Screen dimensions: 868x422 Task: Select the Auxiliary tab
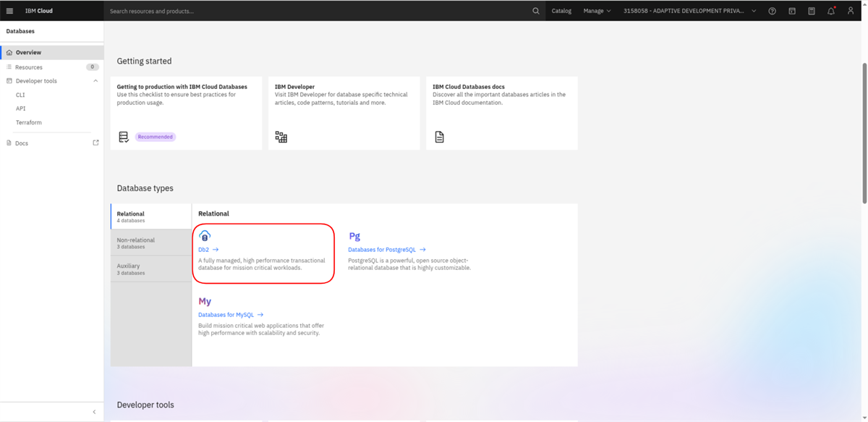(151, 269)
